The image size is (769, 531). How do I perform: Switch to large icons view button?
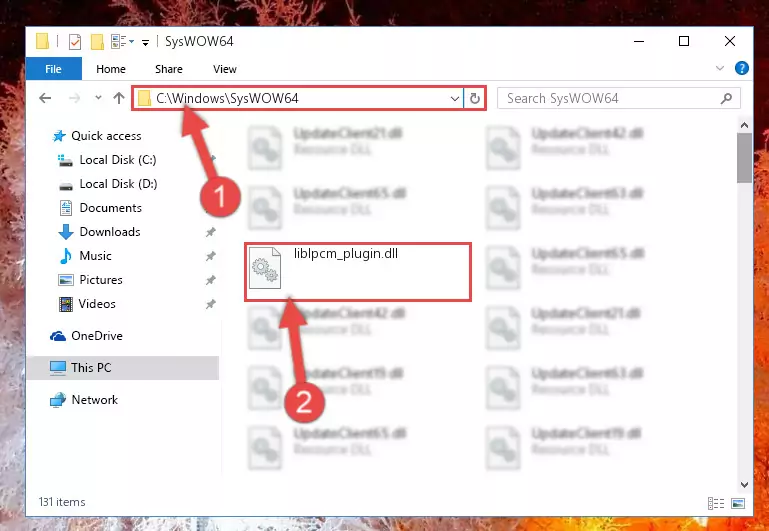tap(738, 503)
